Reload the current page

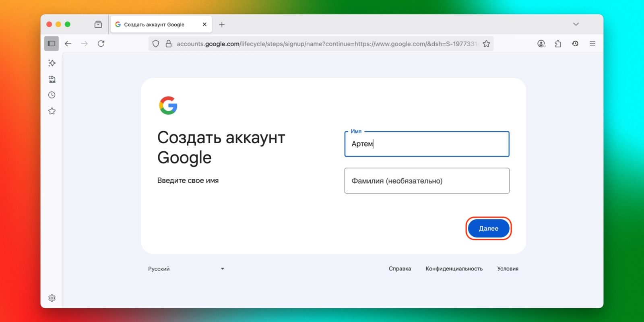101,43
